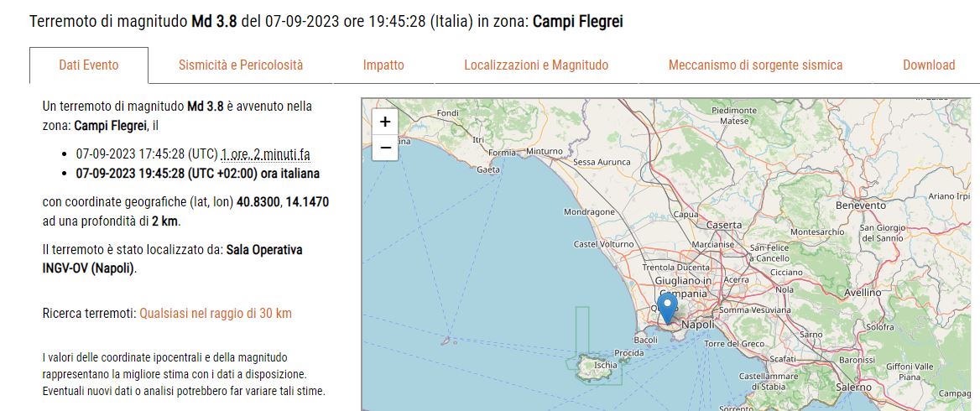
Task: Click the blue epicenter marker pin
Action: [668, 307]
